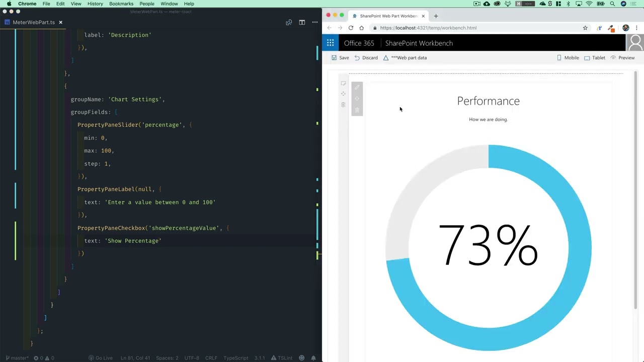The image size is (644, 362).
Task: Click the Office 365 link
Action: tap(359, 43)
